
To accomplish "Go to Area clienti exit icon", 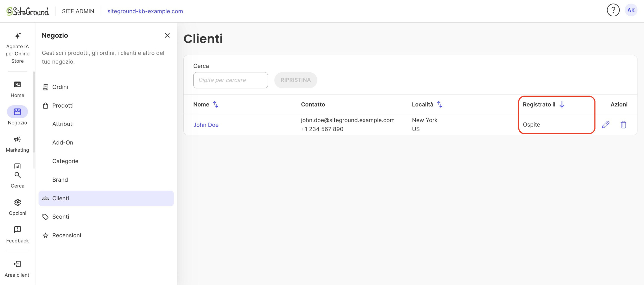I will coord(17,269).
